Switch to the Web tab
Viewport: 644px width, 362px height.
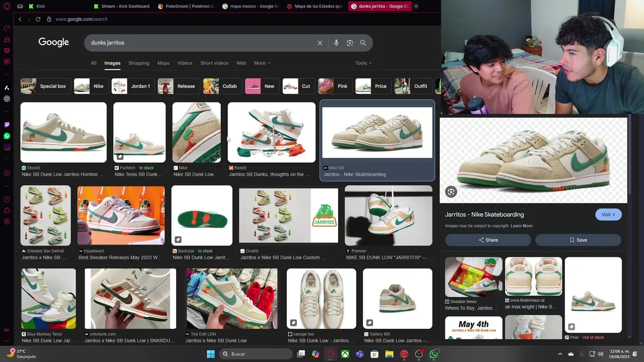pos(242,63)
